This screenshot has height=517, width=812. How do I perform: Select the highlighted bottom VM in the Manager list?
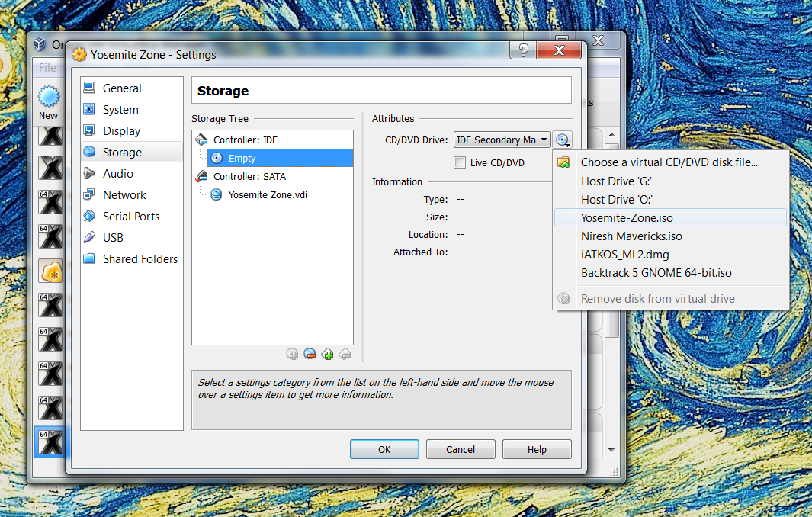click(x=50, y=442)
